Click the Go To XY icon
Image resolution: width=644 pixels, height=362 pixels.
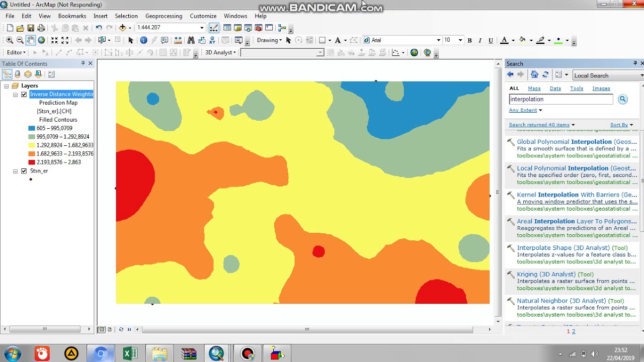[213, 40]
